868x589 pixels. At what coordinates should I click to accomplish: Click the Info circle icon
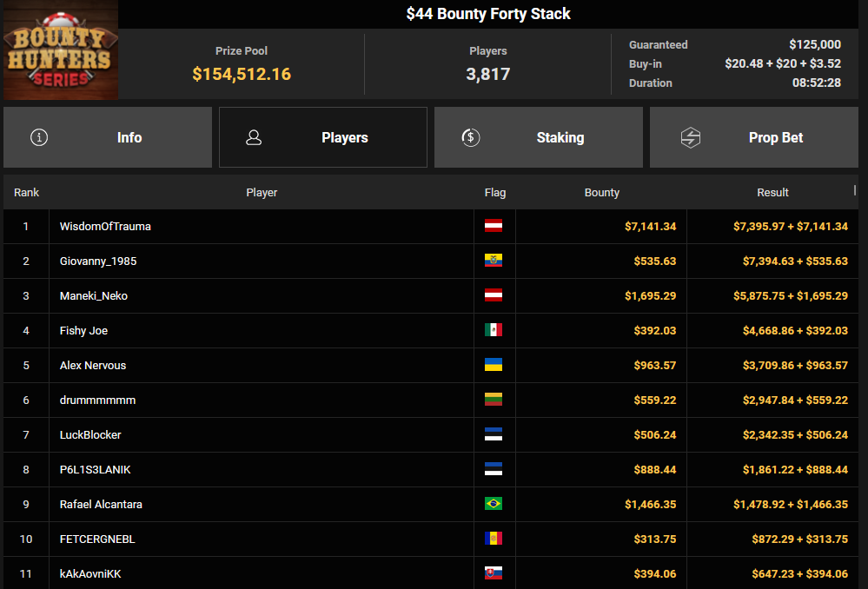39,137
